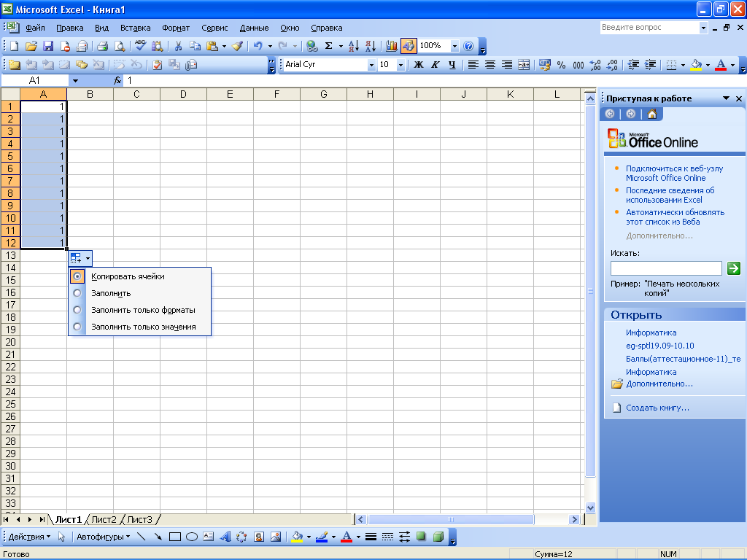This screenshot has height=560, width=747.
Task: Sort ascending using the A-Я icon
Action: click(x=354, y=46)
